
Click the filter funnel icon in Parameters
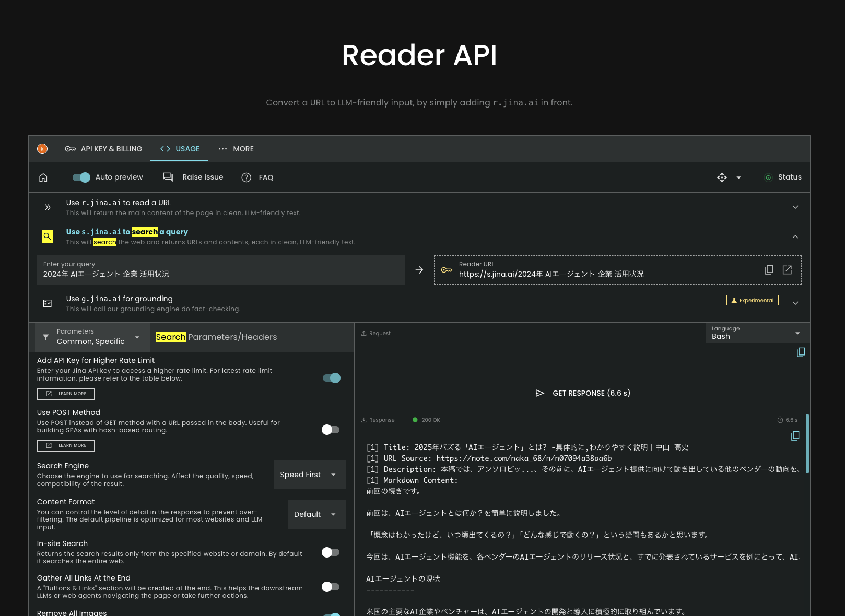46,337
